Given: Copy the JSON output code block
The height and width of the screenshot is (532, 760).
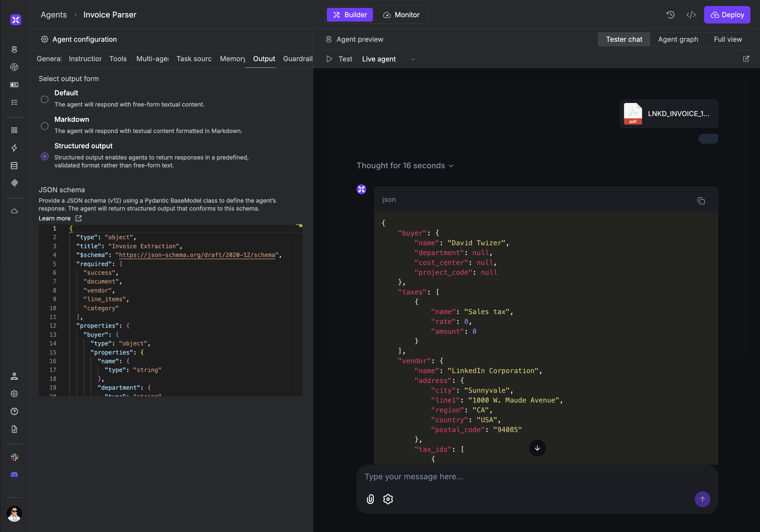Looking at the screenshot, I should tap(701, 201).
